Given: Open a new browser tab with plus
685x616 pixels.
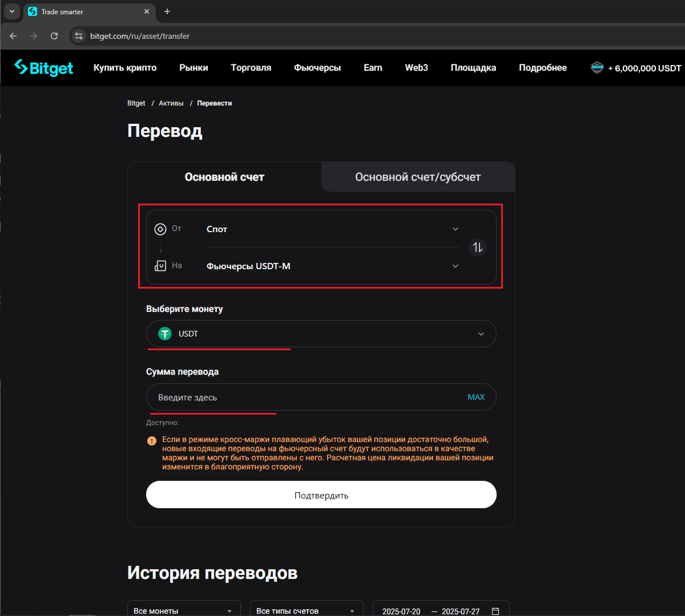Looking at the screenshot, I should pos(167,11).
